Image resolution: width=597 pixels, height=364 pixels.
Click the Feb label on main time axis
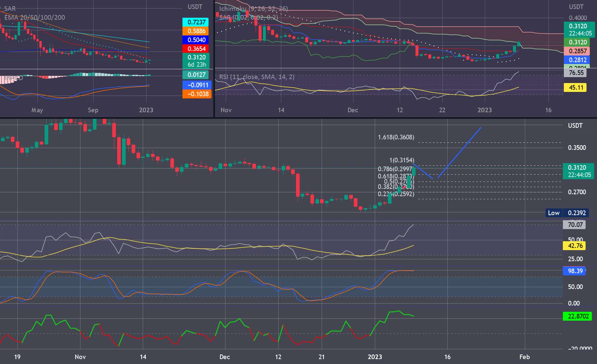524,357
